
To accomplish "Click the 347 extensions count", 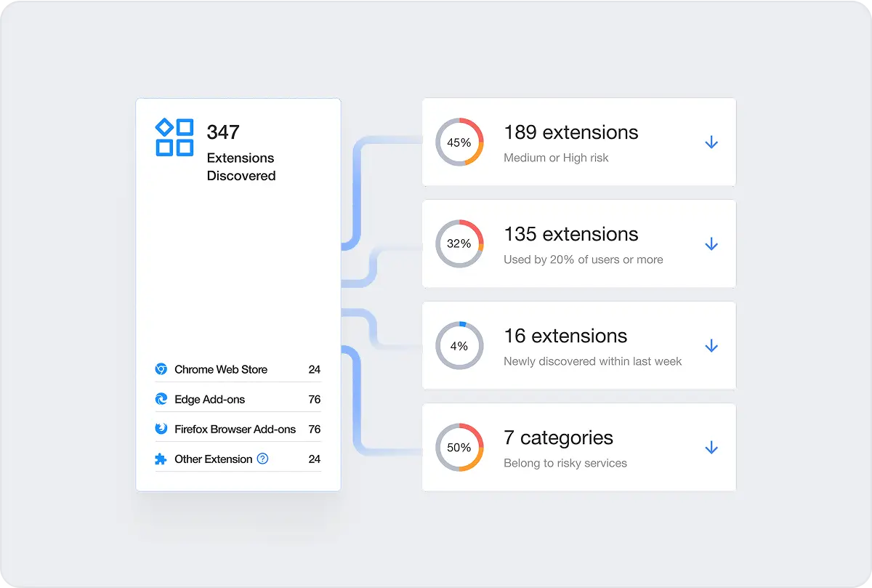I will tap(223, 132).
